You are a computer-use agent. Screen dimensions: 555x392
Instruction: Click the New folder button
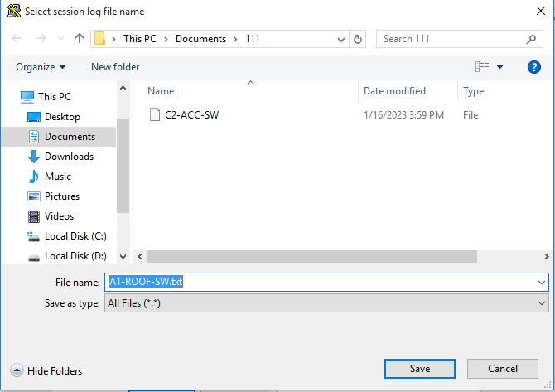[x=115, y=67]
